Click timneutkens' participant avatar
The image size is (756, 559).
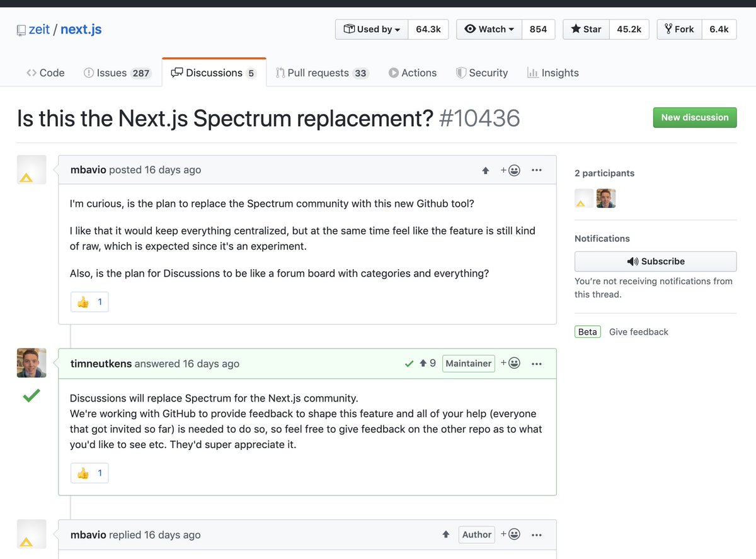[x=606, y=198]
